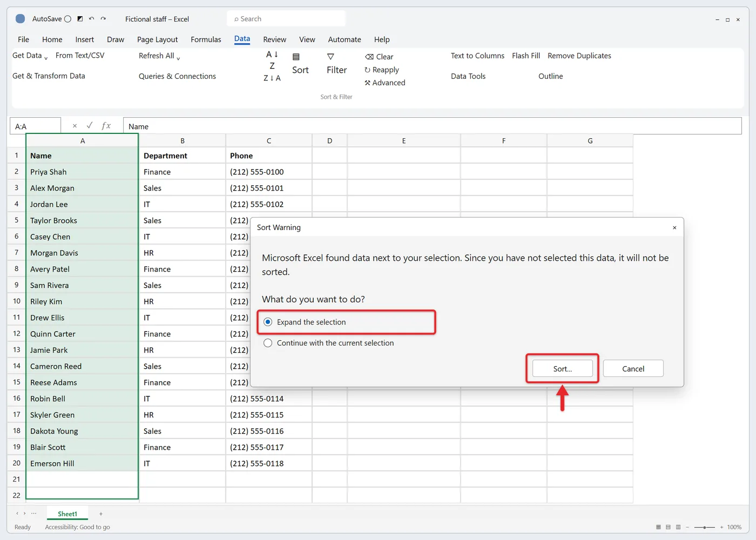Toggle the Filter funnel icon
The image size is (756, 540).
(330, 57)
